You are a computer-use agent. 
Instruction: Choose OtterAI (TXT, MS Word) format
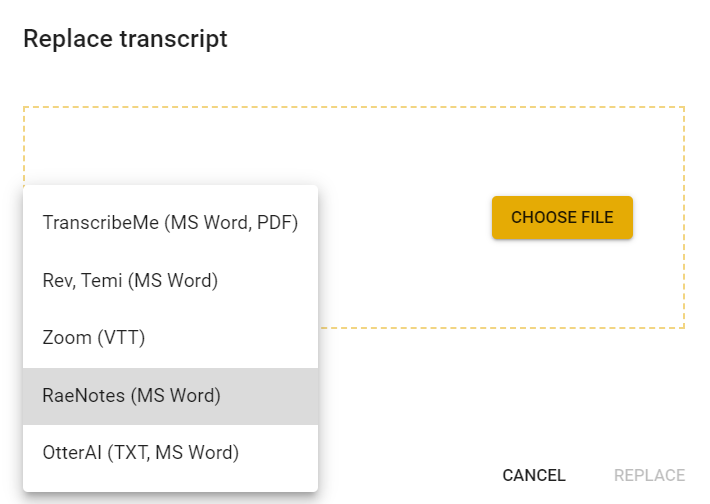tap(170, 453)
